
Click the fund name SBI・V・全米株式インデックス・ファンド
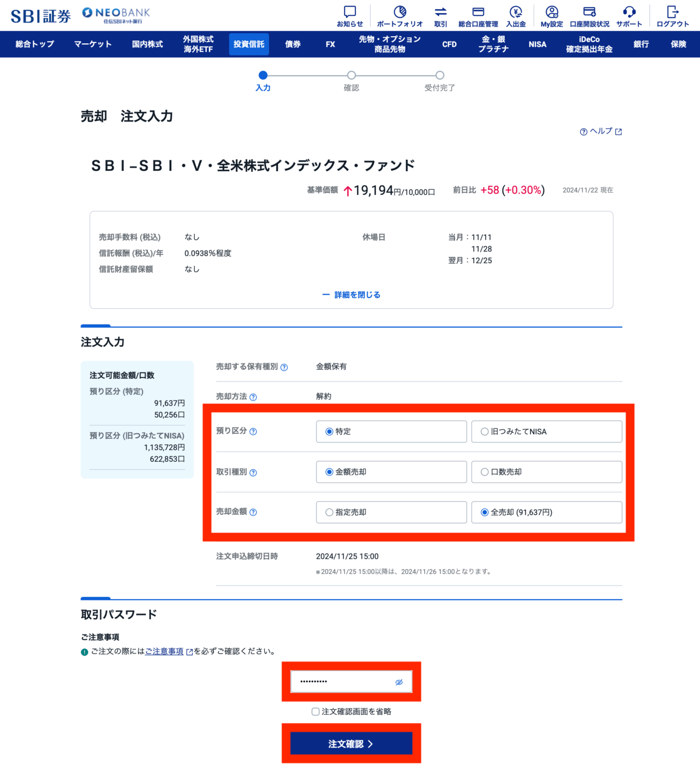coord(253,166)
